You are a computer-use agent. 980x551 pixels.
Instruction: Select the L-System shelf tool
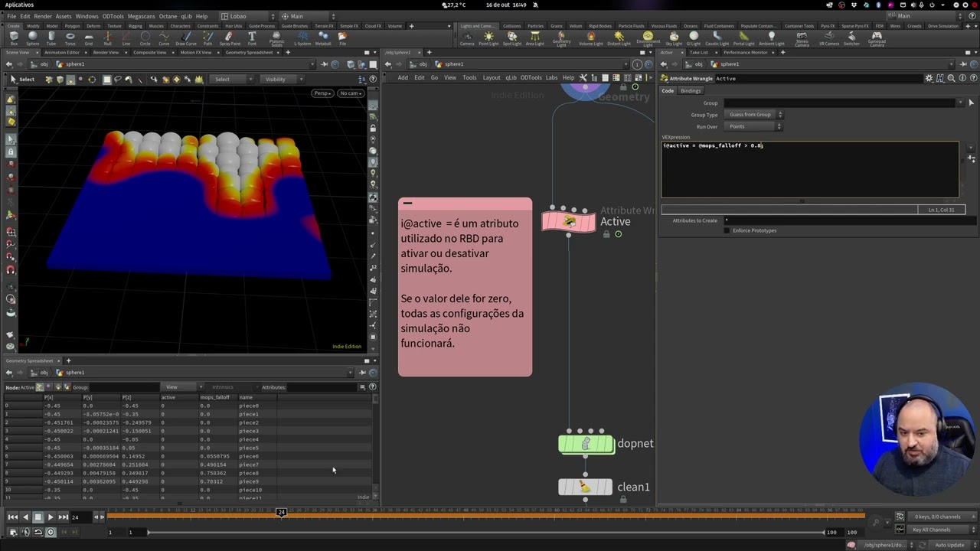tap(302, 38)
